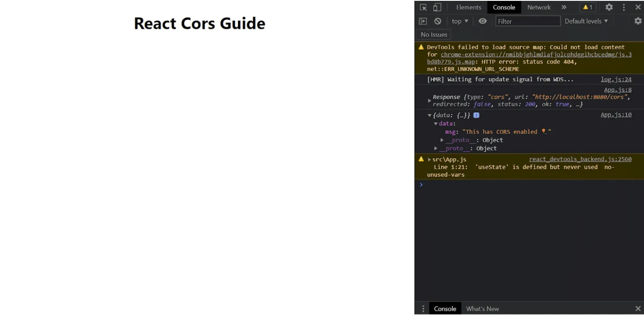The image size is (644, 315).
Task: Switch to the Network tab
Action: (539, 7)
